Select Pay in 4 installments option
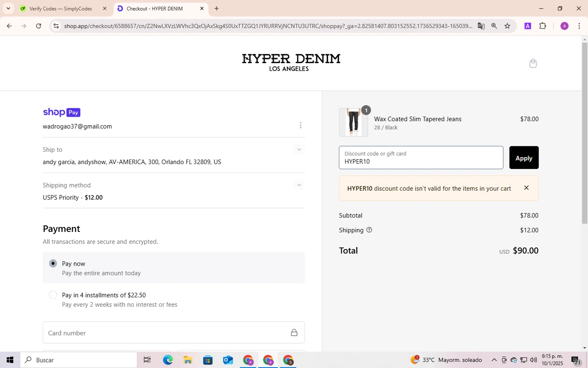This screenshot has width=588, height=368. pyautogui.click(x=53, y=295)
